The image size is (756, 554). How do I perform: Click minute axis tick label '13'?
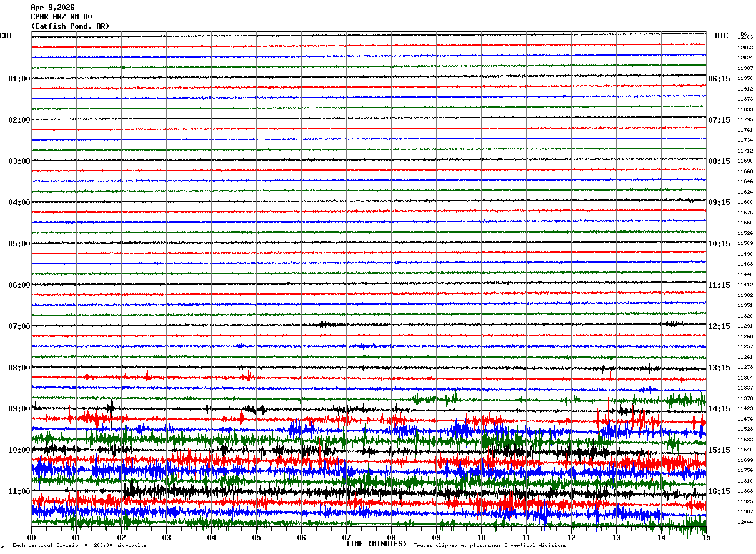617,538
